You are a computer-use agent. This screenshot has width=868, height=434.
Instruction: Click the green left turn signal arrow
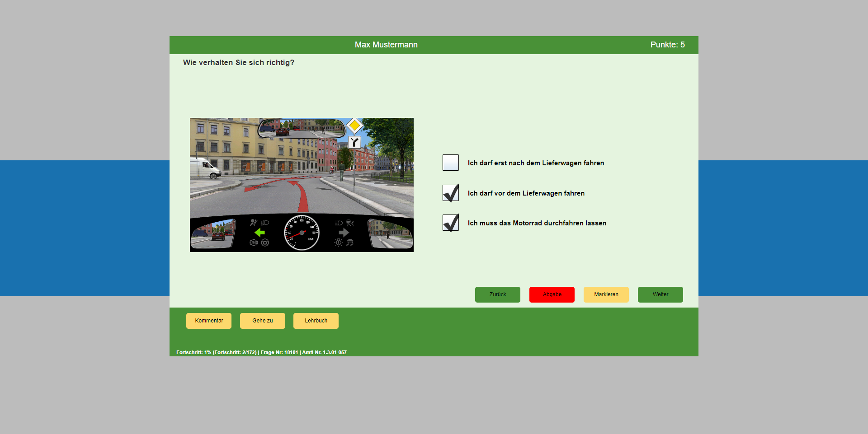click(x=259, y=233)
